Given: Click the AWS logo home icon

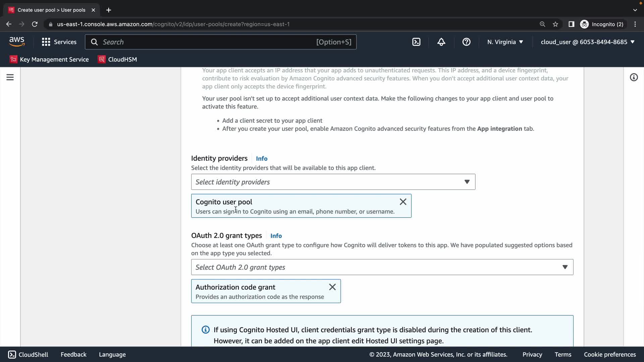Looking at the screenshot, I should [17, 42].
